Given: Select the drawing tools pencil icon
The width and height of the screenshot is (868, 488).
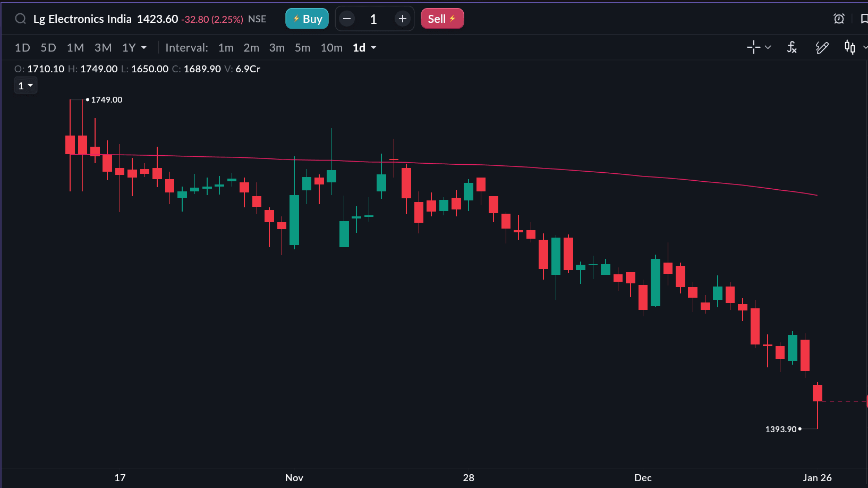Looking at the screenshot, I should click(x=822, y=47).
